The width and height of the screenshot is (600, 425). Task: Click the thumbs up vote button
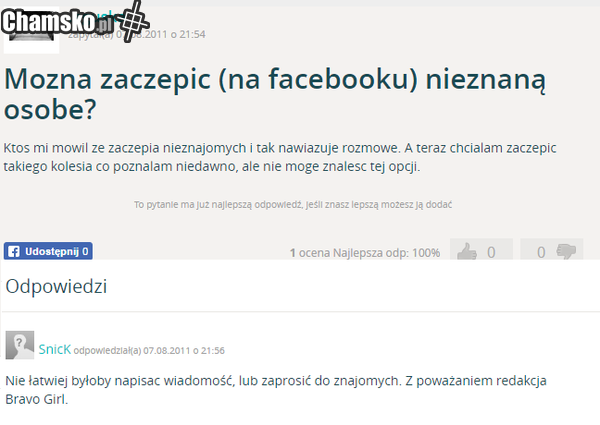click(480, 252)
